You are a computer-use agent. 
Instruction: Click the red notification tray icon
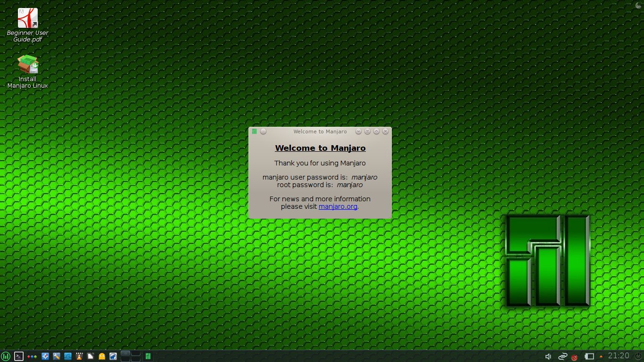tap(574, 357)
